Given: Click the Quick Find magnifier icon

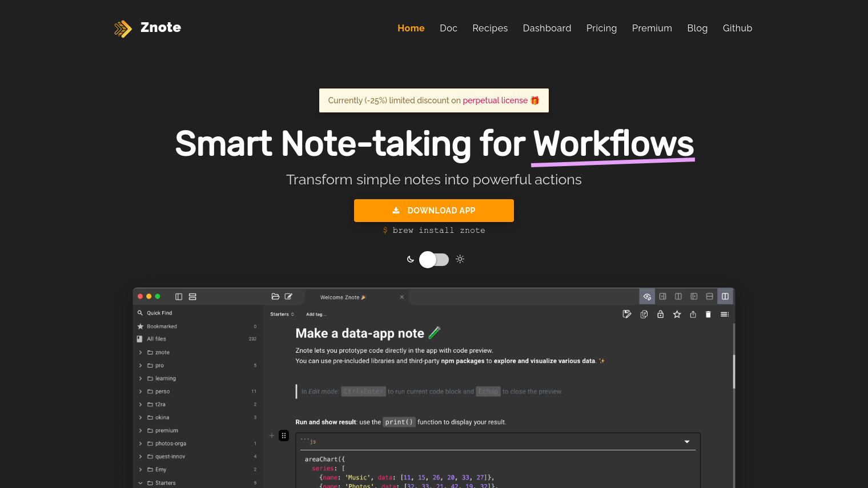Looking at the screenshot, I should click(x=140, y=313).
